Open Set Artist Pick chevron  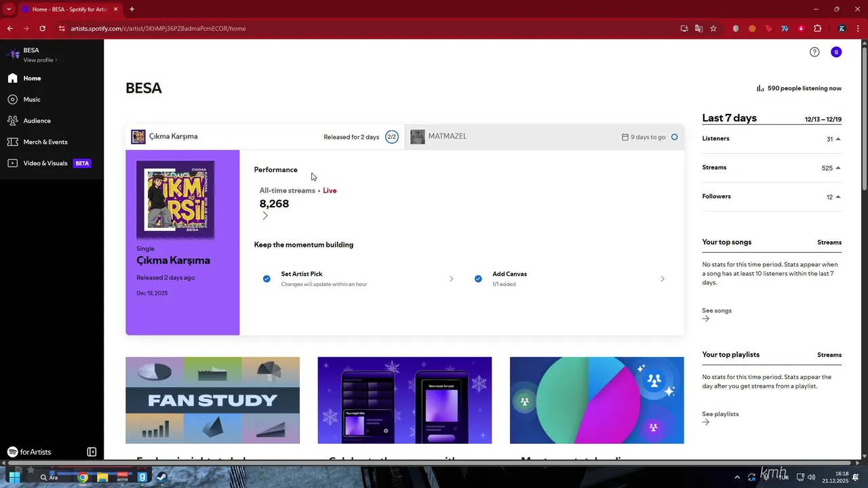point(451,279)
